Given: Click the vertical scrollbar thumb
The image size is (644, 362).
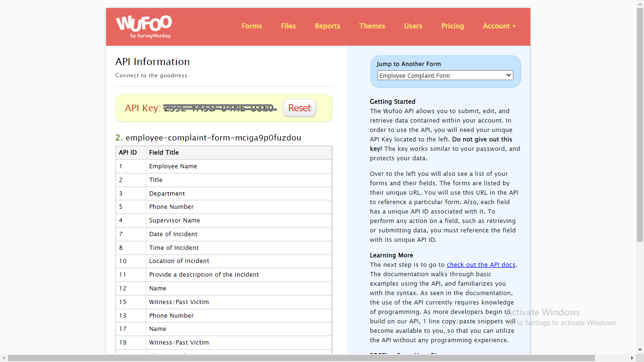Looking at the screenshot, I should [x=640, y=125].
